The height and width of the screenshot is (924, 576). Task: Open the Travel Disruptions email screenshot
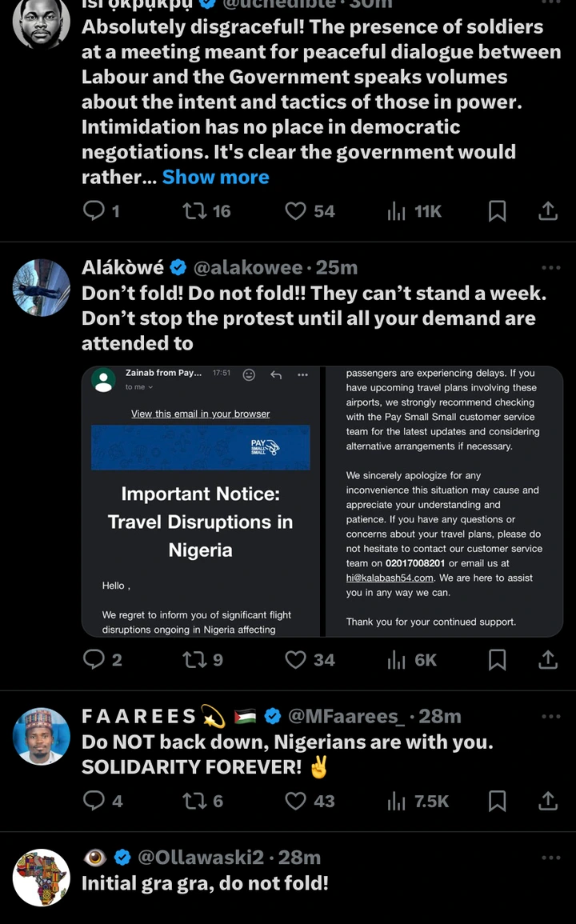coord(322,502)
